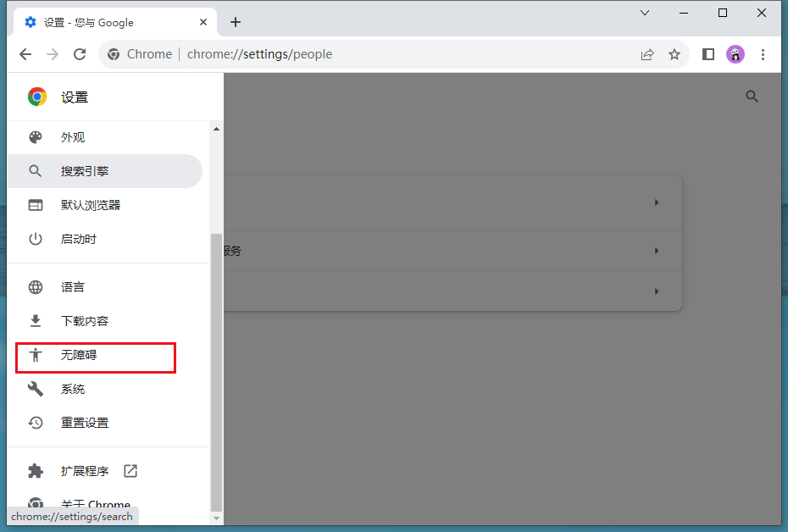Image resolution: width=788 pixels, height=532 pixels.
Task: Select 无障碍 in the sidebar
Action: 105,355
